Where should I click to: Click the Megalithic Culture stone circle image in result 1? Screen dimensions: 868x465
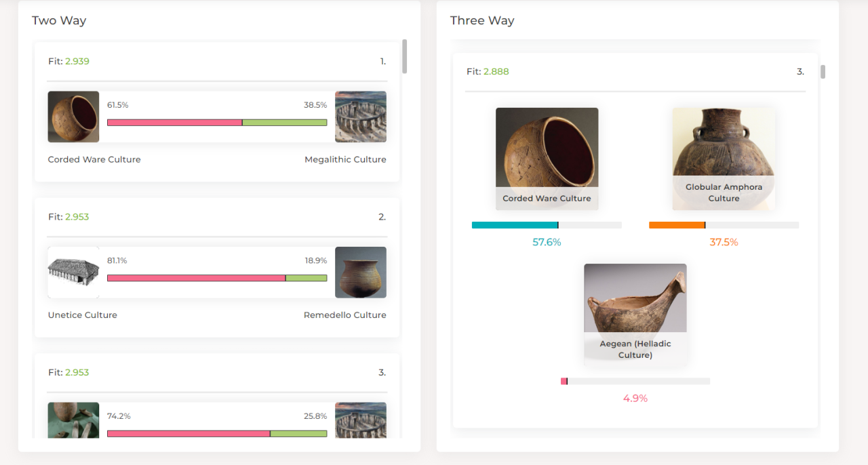[x=361, y=117]
